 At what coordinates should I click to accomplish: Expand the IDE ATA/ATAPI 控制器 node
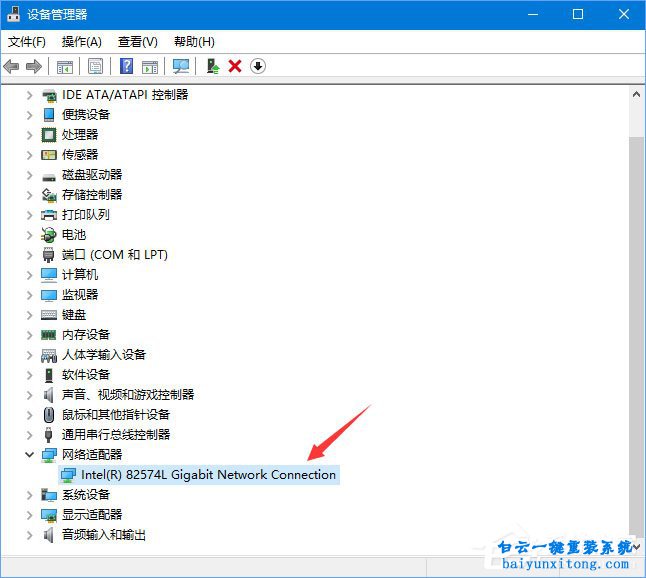click(x=29, y=95)
